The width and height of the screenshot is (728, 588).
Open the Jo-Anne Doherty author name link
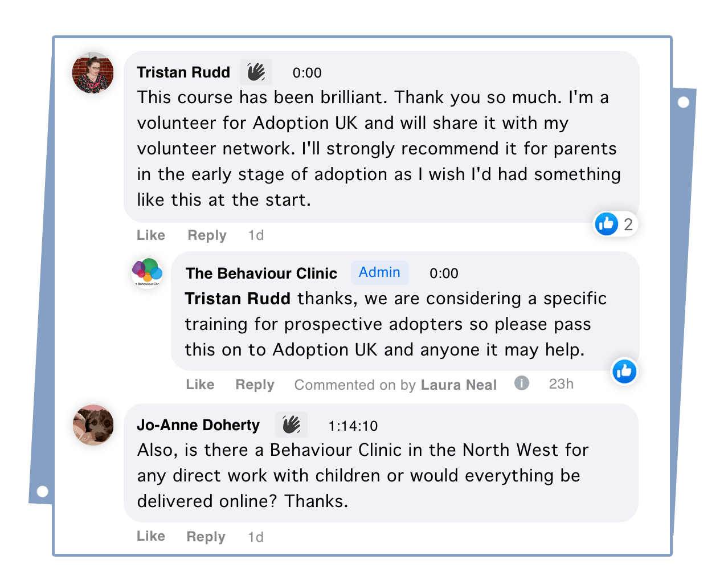pyautogui.click(x=198, y=425)
